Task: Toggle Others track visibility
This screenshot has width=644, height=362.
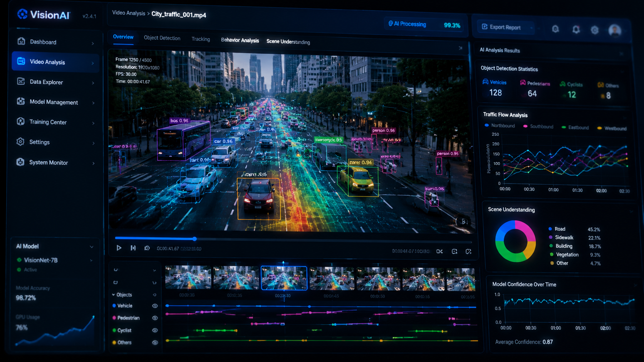Action: pyautogui.click(x=155, y=342)
